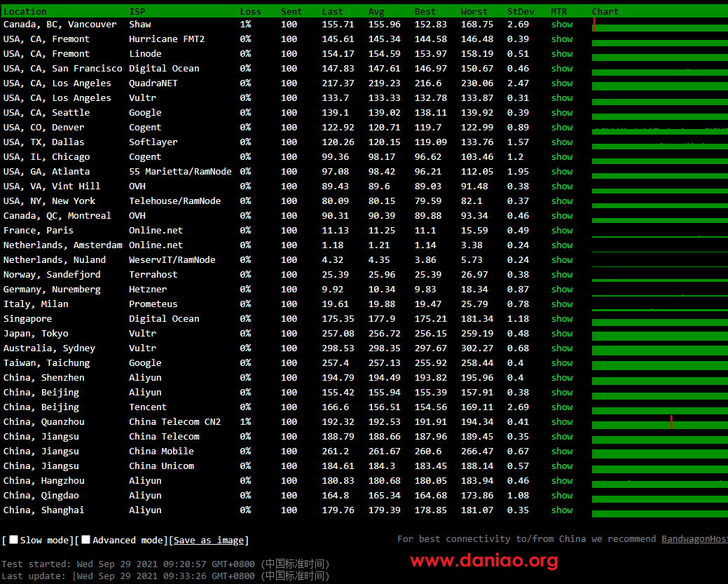Show MTR for Amsterdam Online.net row
The height and width of the screenshot is (584, 728).
click(x=562, y=245)
